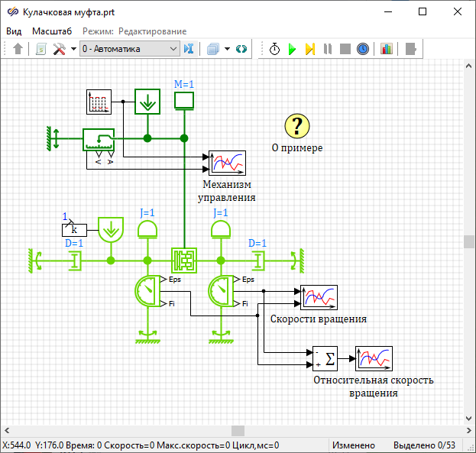476x453 pixels.
Task: Click the bar chart icon in toolbar
Action: (387, 49)
